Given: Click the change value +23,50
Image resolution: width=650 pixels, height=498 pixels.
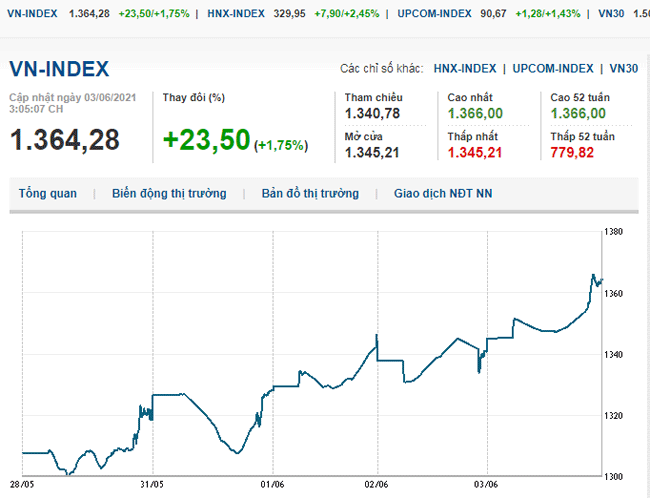Looking at the screenshot, I should (x=206, y=139).
